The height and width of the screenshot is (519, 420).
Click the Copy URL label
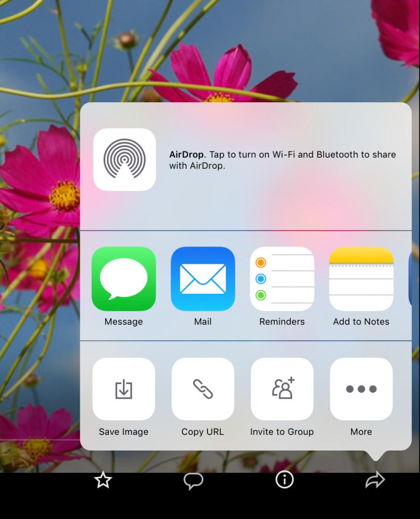tap(203, 432)
